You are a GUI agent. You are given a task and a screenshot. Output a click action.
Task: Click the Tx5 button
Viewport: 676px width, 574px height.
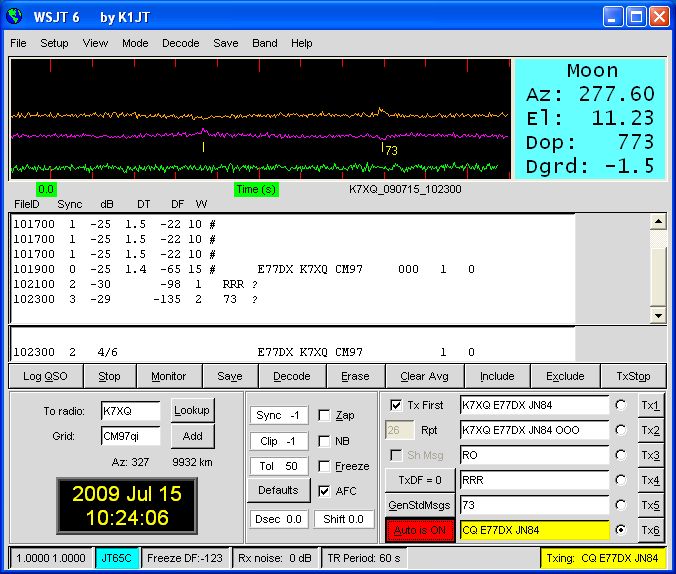click(651, 505)
